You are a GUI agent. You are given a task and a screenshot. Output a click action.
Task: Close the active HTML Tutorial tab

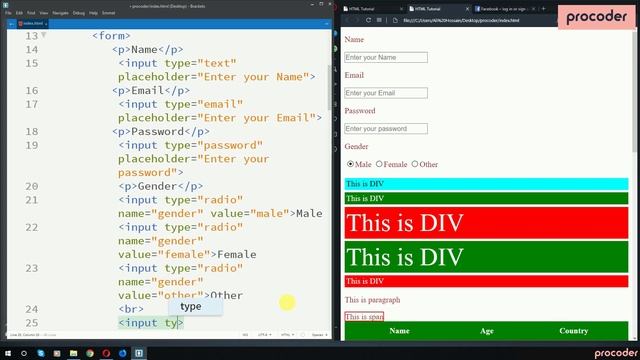(467, 9)
